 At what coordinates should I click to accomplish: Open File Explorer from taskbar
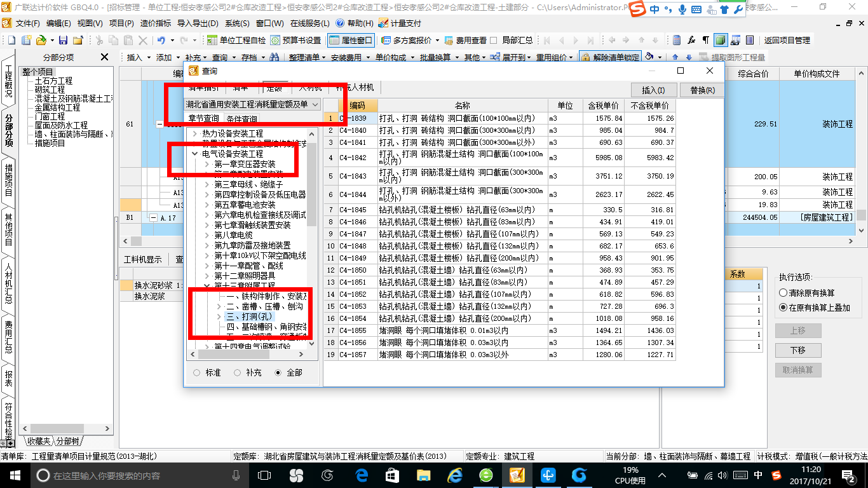click(x=423, y=475)
